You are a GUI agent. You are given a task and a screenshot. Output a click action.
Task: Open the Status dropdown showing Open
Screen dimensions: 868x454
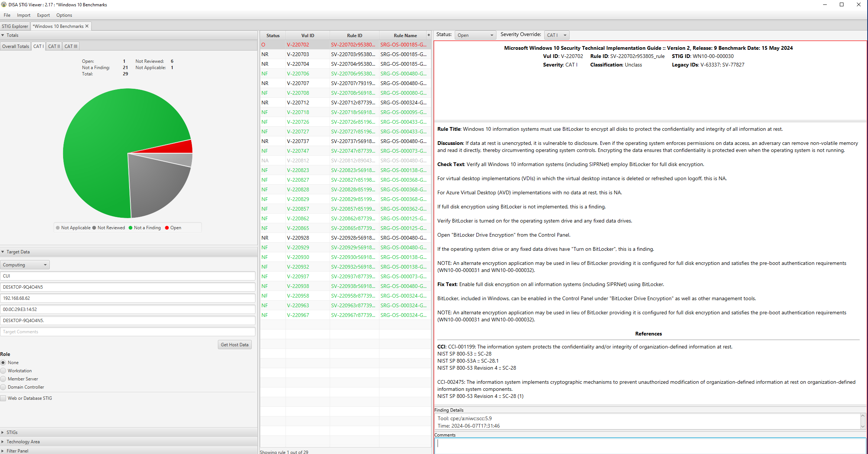(476, 35)
